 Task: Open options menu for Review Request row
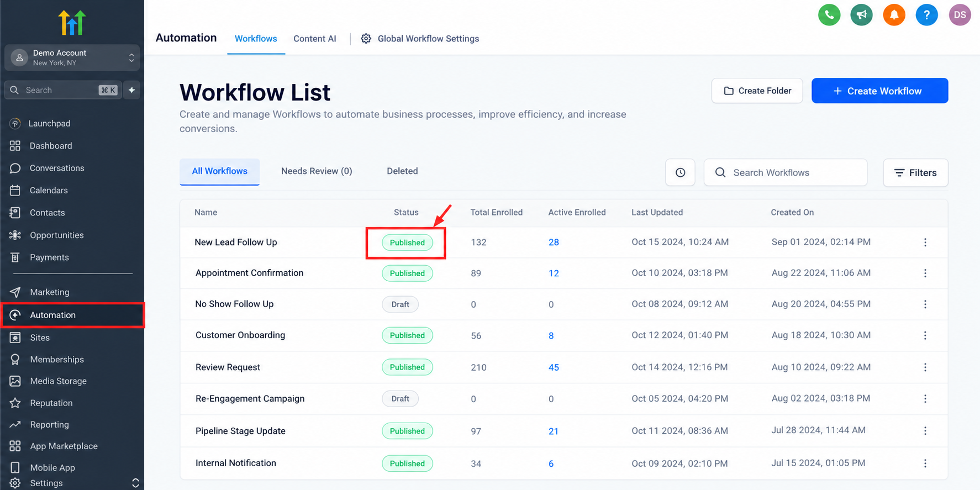(x=925, y=367)
